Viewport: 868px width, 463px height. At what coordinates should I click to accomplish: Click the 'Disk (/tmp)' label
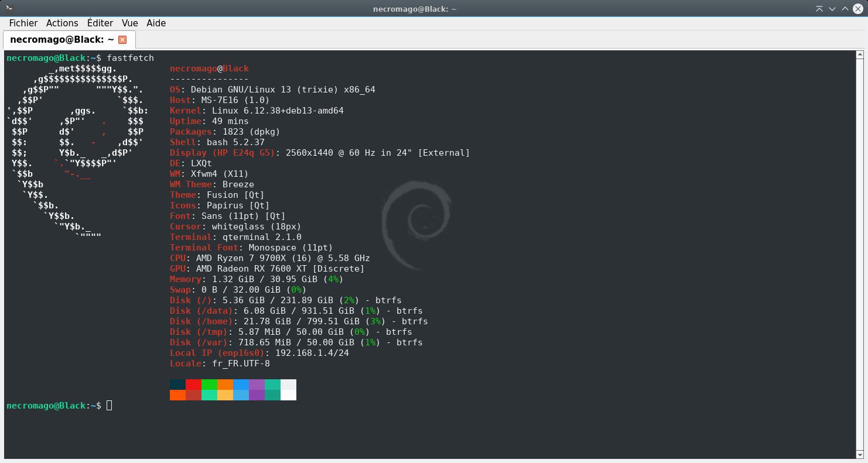tap(199, 332)
